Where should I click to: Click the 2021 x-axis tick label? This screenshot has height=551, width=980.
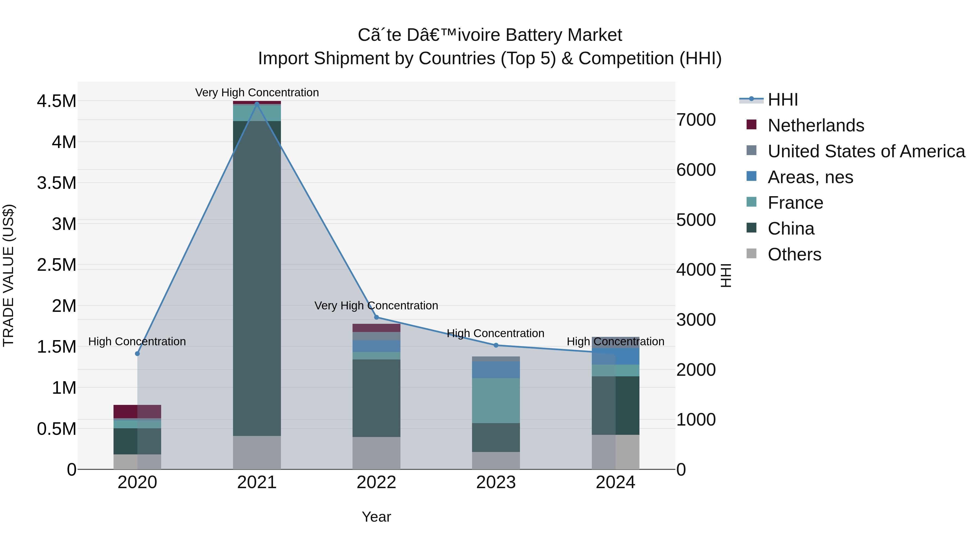[257, 482]
